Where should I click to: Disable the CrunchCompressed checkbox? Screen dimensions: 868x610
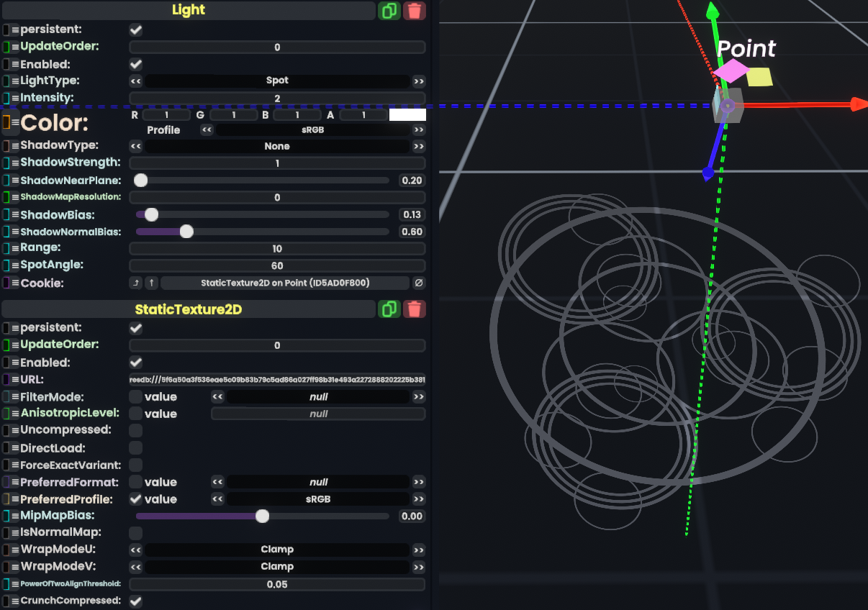point(135,601)
